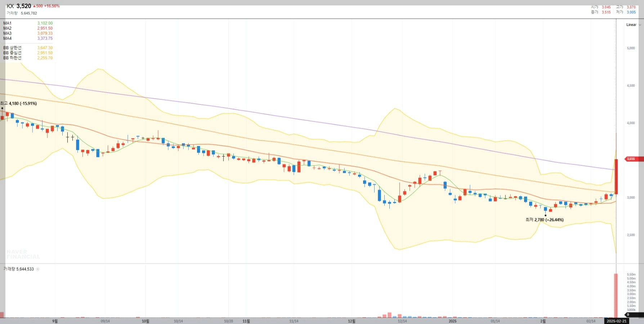
Task: Click the 최저 2,780 (+26.44%) low marker
Action: click(545, 220)
